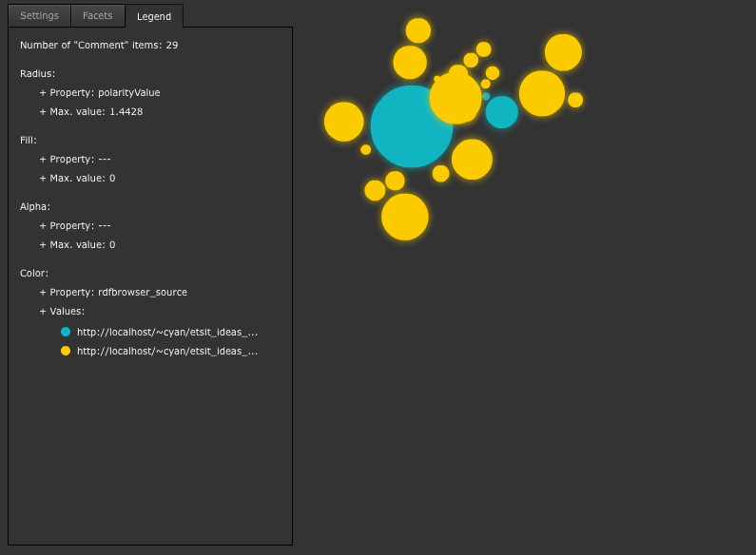Expand the Color Values list

coord(62,312)
